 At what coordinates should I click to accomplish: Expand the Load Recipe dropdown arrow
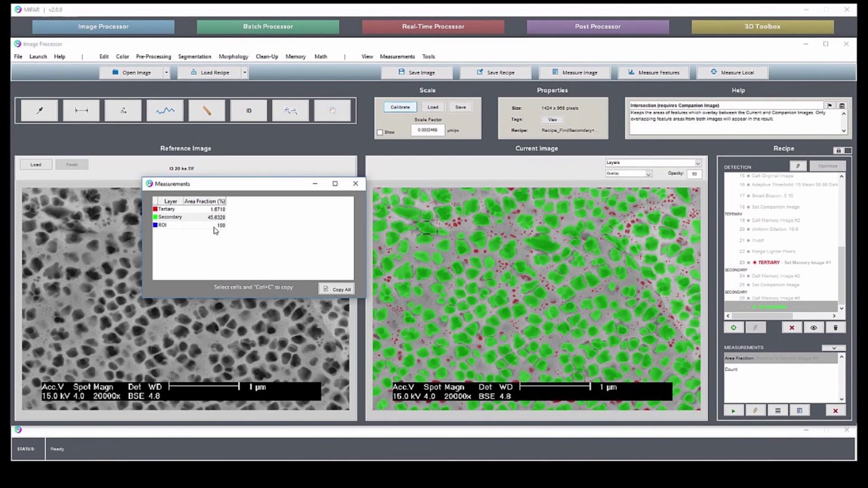point(244,73)
